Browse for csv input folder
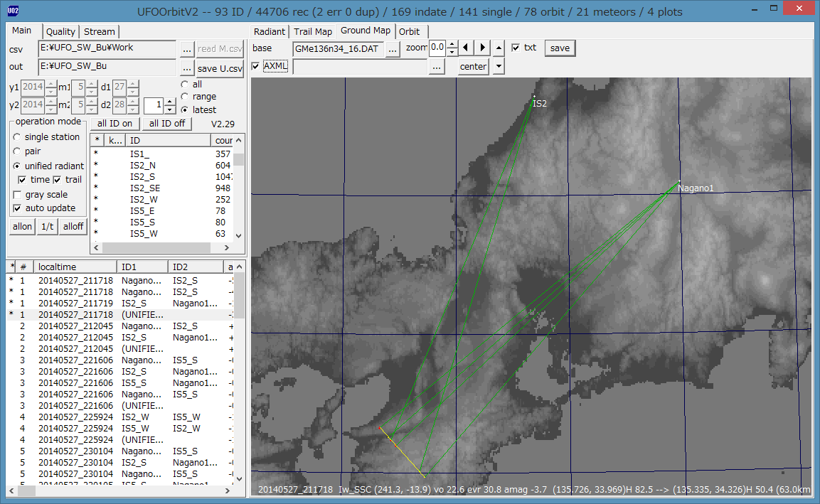 pos(186,49)
